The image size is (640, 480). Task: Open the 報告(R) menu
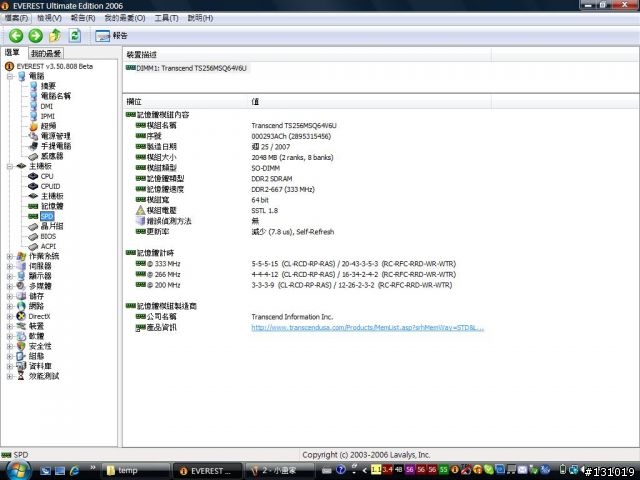[x=83, y=18]
